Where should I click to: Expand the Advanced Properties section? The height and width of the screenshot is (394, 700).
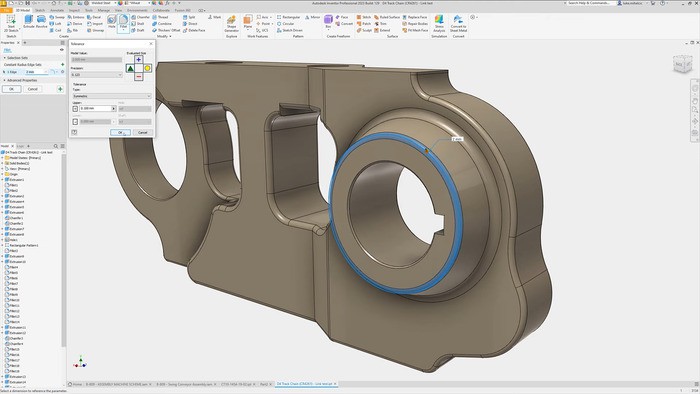(x=4, y=80)
